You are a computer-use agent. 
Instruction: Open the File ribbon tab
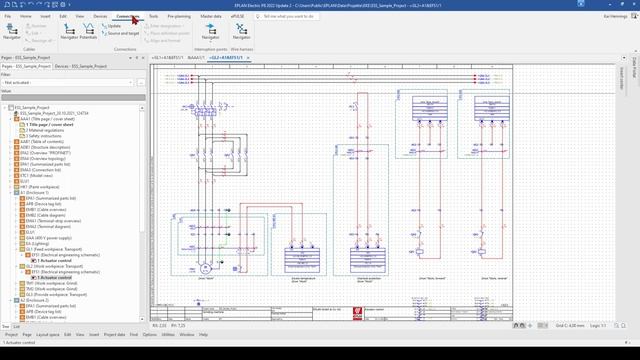pyautogui.click(x=8, y=16)
